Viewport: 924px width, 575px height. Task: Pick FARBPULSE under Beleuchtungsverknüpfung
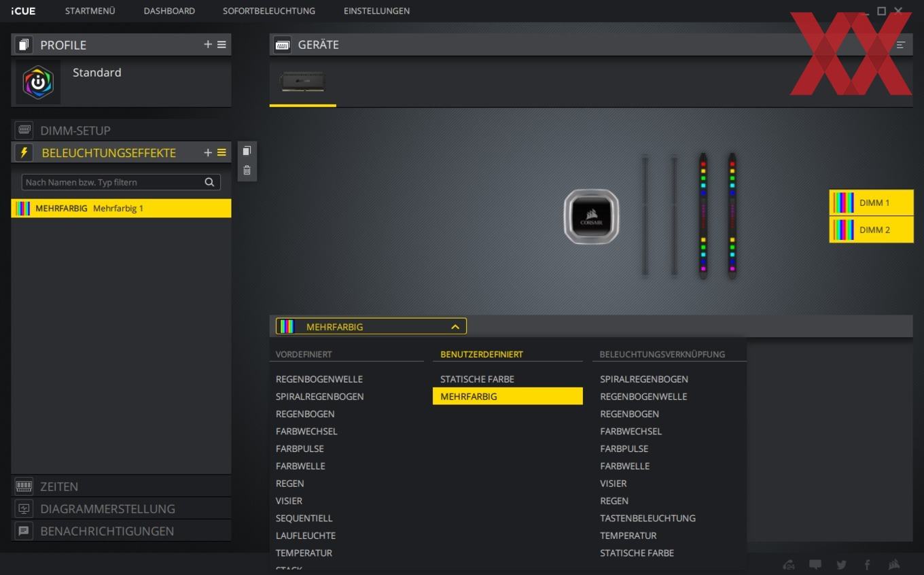(624, 449)
